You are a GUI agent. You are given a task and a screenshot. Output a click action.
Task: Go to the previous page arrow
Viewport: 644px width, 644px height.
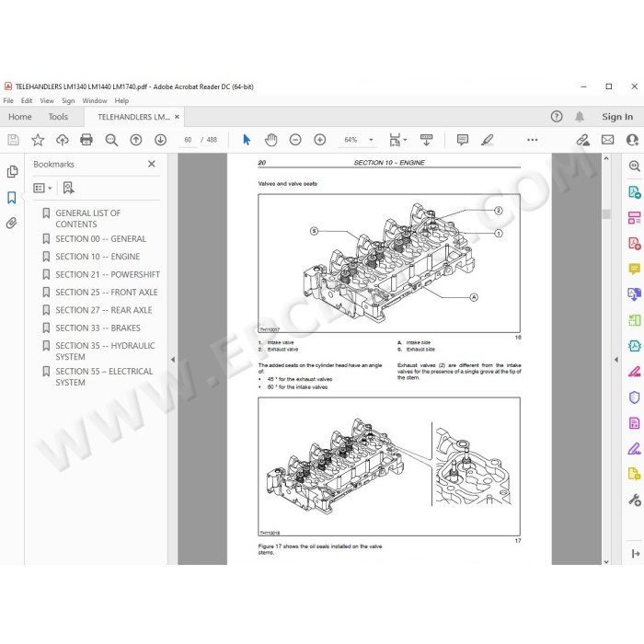pyautogui.click(x=136, y=140)
